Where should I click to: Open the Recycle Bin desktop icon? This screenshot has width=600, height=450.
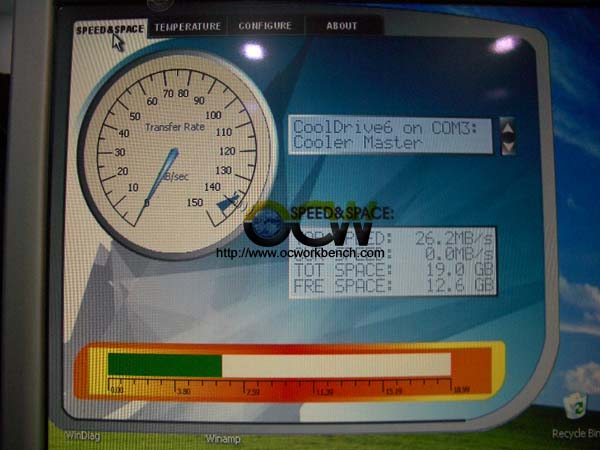tap(576, 416)
